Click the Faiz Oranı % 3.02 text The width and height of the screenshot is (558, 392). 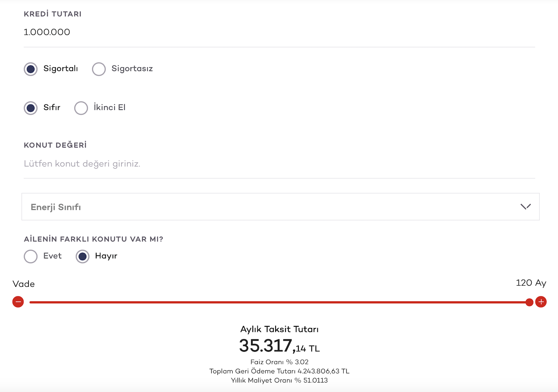[279, 362]
